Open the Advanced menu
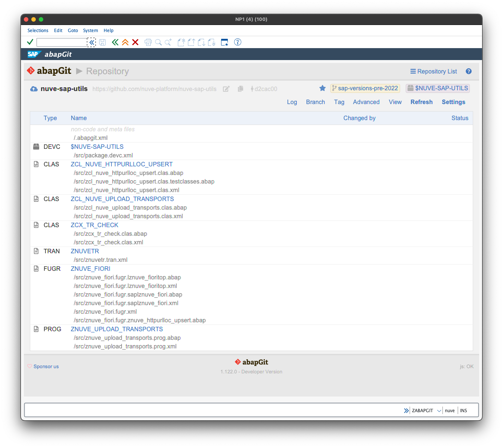Screen dimensions: 503x448 click(366, 102)
